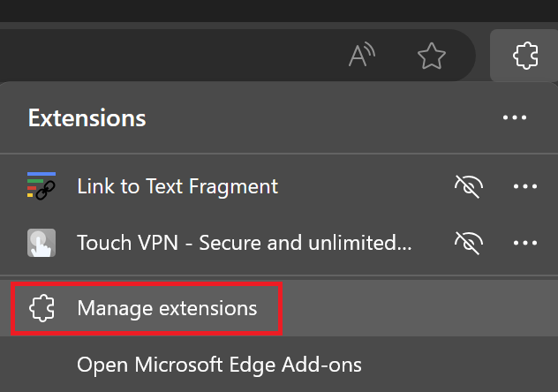The height and width of the screenshot is (392, 558).
Task: Show Link to Text Fragment in toolbar
Action: pyautogui.click(x=470, y=186)
